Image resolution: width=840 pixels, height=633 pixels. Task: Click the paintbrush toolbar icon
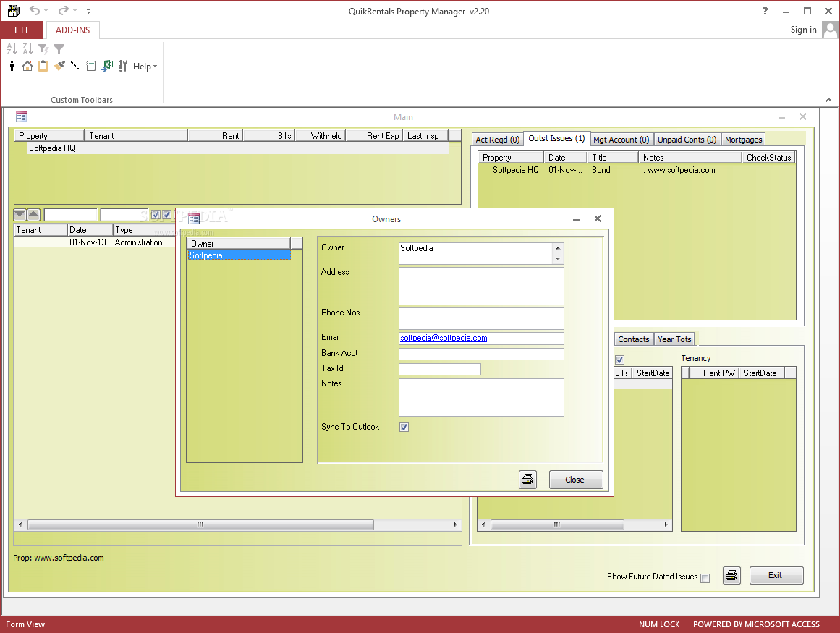[x=59, y=66]
